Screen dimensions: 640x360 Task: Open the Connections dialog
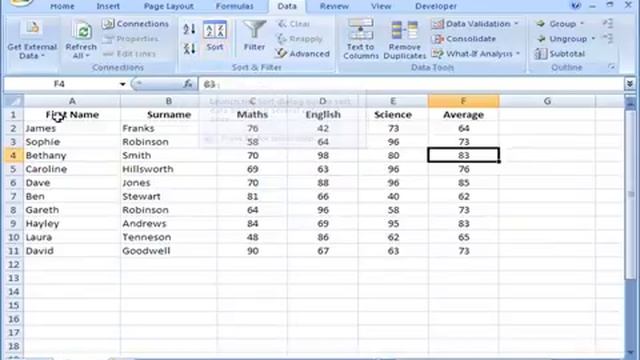[x=136, y=24]
